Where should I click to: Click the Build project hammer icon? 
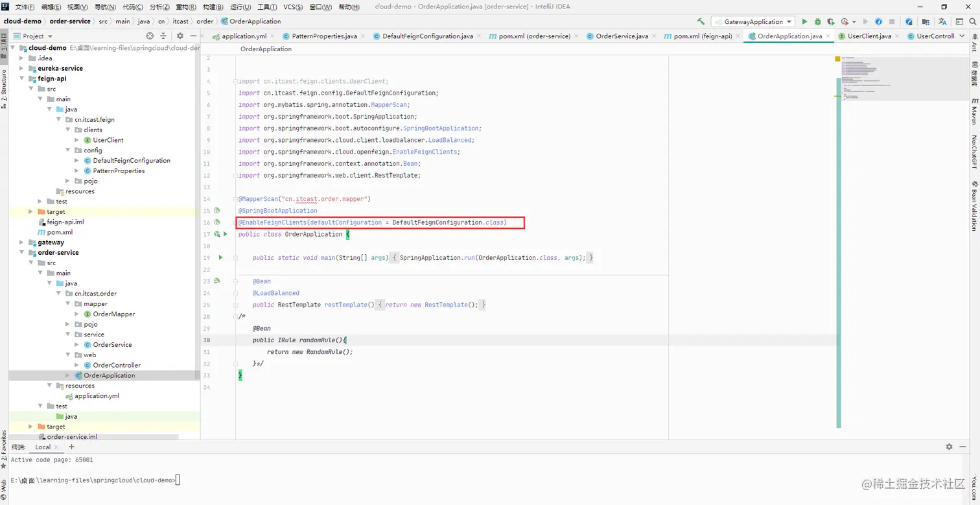(701, 21)
